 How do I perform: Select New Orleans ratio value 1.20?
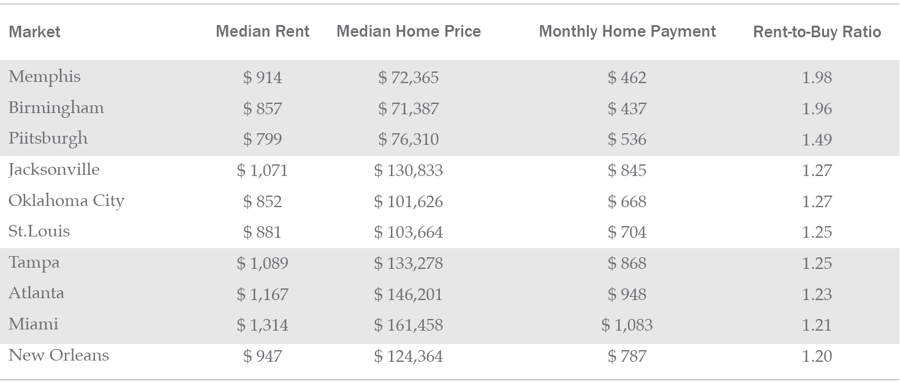817,356
